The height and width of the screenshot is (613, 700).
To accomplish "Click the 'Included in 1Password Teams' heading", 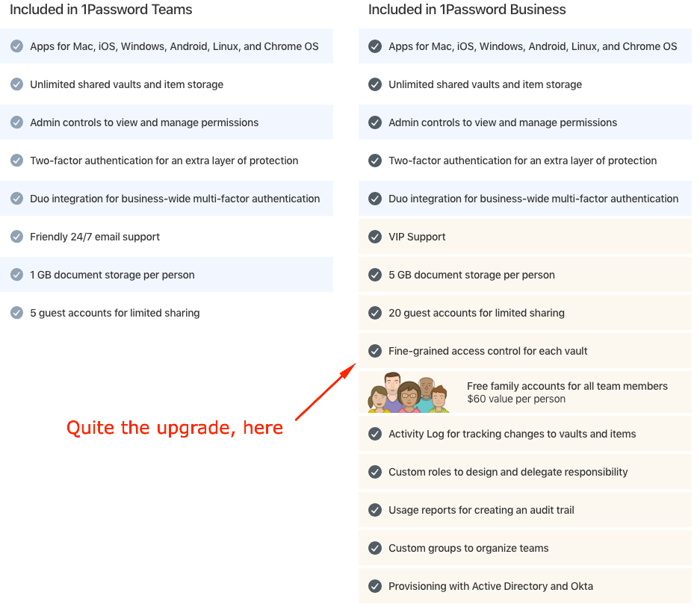I will (101, 10).
